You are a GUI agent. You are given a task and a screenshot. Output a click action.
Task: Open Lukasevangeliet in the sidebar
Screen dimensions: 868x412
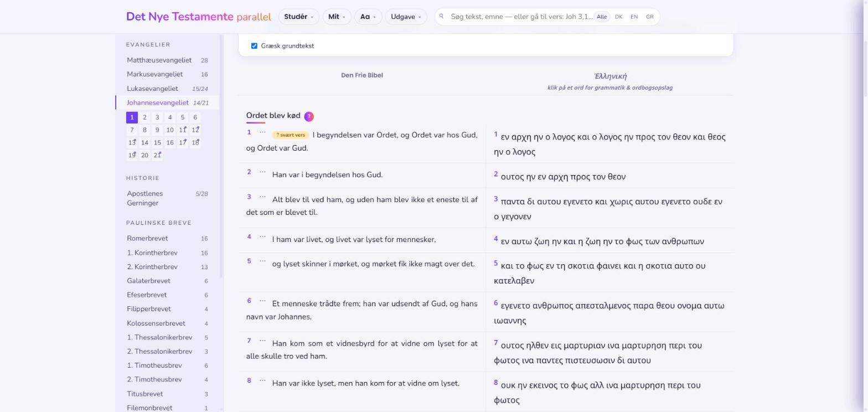pyautogui.click(x=167, y=89)
